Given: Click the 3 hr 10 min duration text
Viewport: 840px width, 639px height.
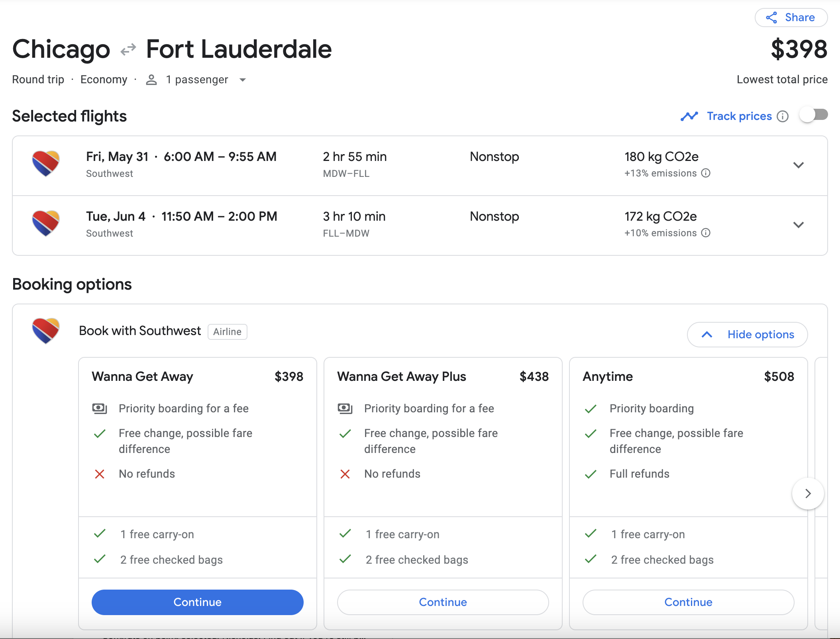Looking at the screenshot, I should point(354,216).
